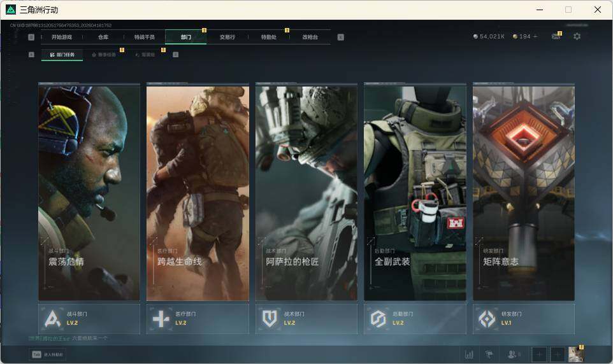Click the 研发部门 research emblem
The width and height of the screenshot is (613, 364).
(x=487, y=319)
